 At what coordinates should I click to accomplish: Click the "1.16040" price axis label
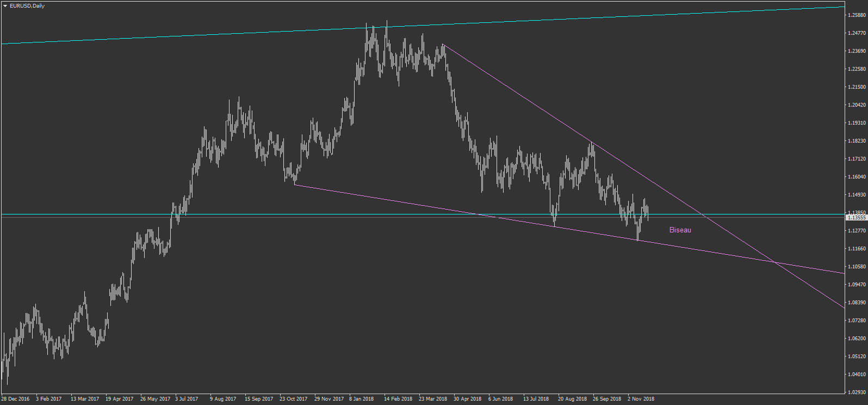pyautogui.click(x=857, y=177)
